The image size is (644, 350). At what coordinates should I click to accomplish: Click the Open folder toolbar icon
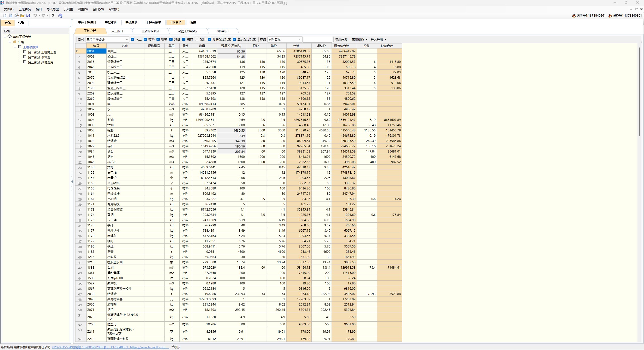(22, 16)
